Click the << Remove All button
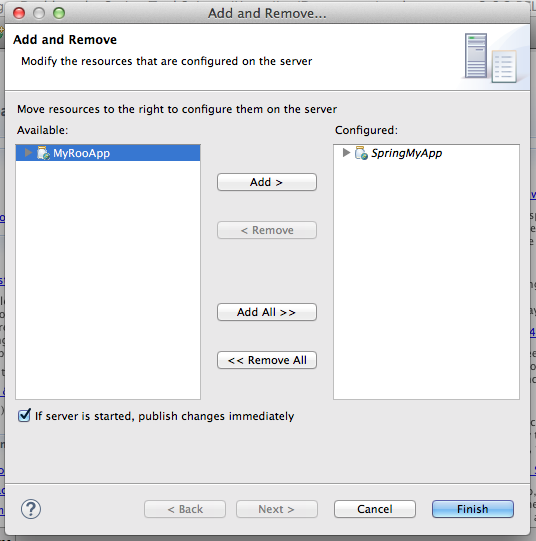This screenshot has height=541, width=536. (x=267, y=360)
